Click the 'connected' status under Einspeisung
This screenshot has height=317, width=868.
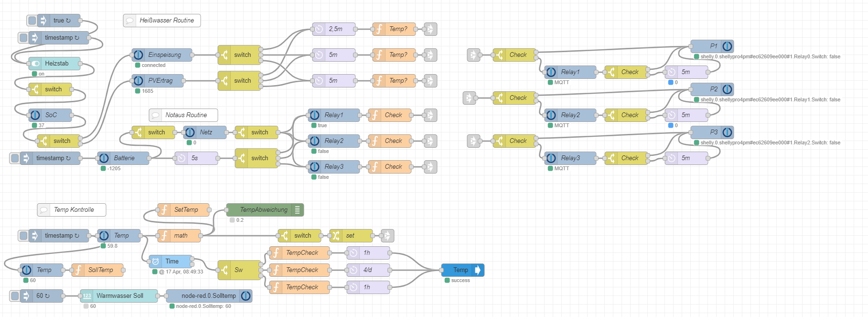tap(153, 66)
